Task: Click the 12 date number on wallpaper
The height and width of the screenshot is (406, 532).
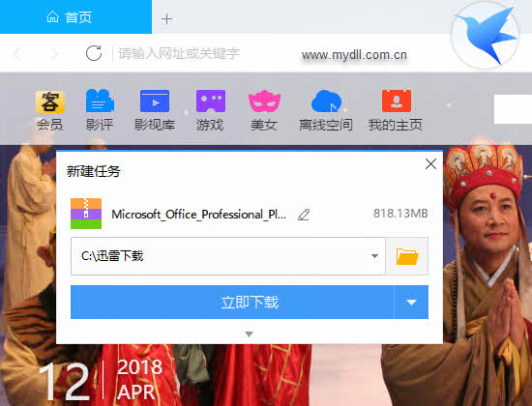Action: (65, 382)
